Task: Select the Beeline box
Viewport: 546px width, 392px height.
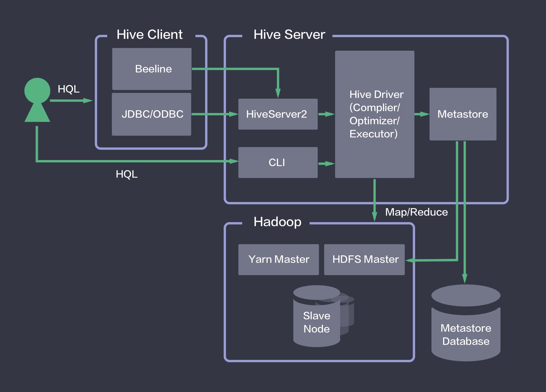Action: [152, 69]
